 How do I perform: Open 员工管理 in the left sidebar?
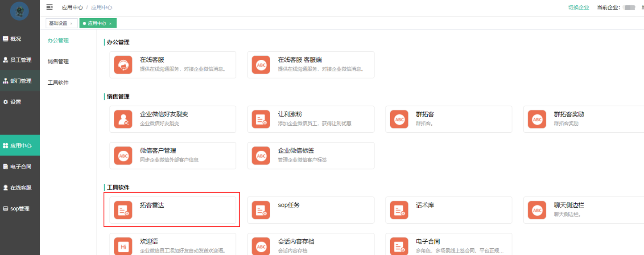[21, 60]
